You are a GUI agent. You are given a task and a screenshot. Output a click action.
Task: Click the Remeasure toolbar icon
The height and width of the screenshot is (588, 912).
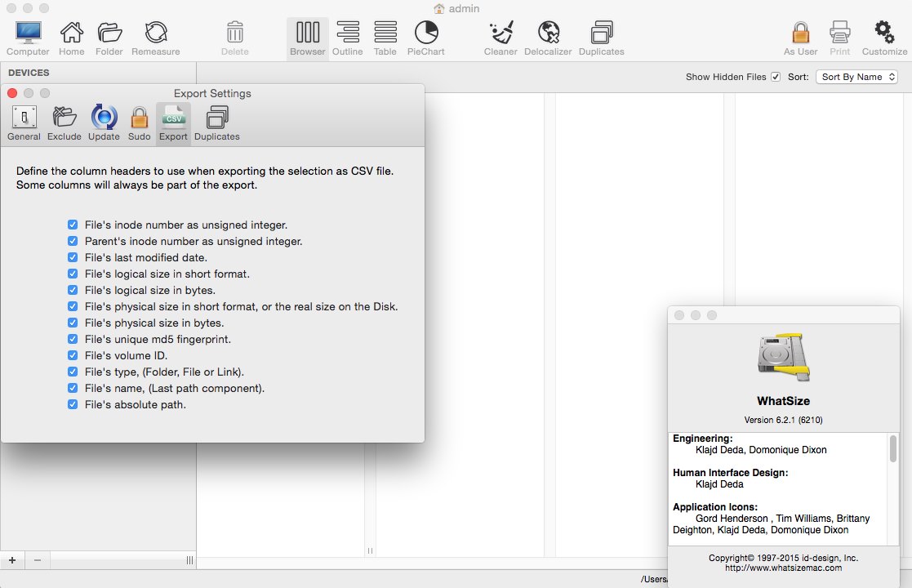pyautogui.click(x=155, y=38)
